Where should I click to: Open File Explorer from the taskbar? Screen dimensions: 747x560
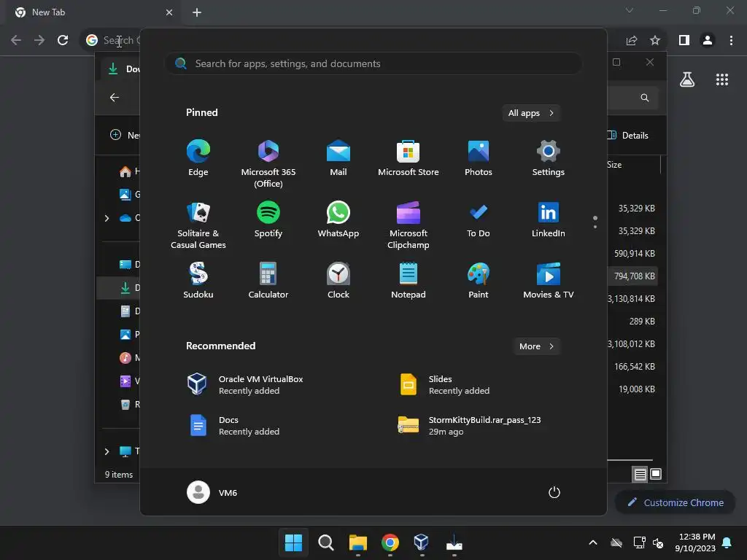(357, 542)
